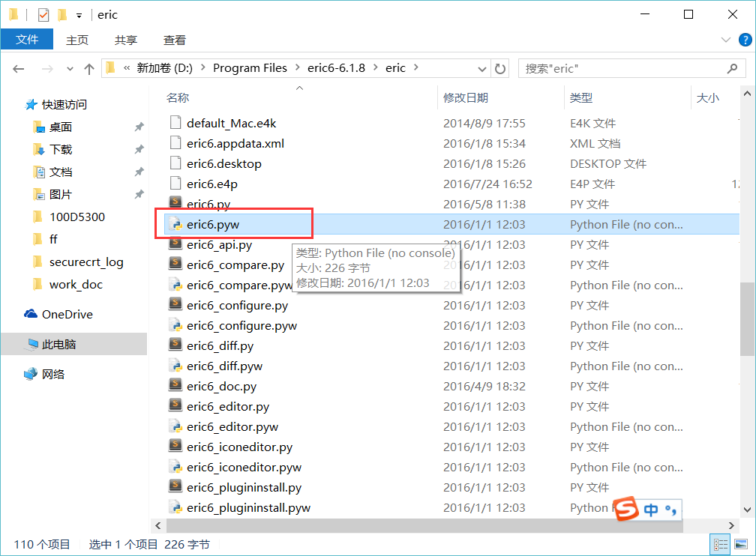Viewport: 756px width, 556px height.
Task: Select 此电脑 in the navigation pane
Action: (58, 345)
